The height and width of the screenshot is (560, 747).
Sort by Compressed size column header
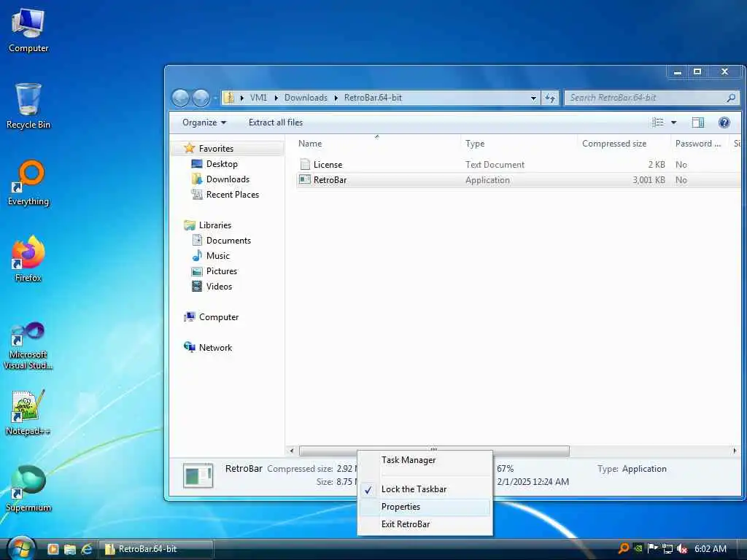click(x=623, y=144)
